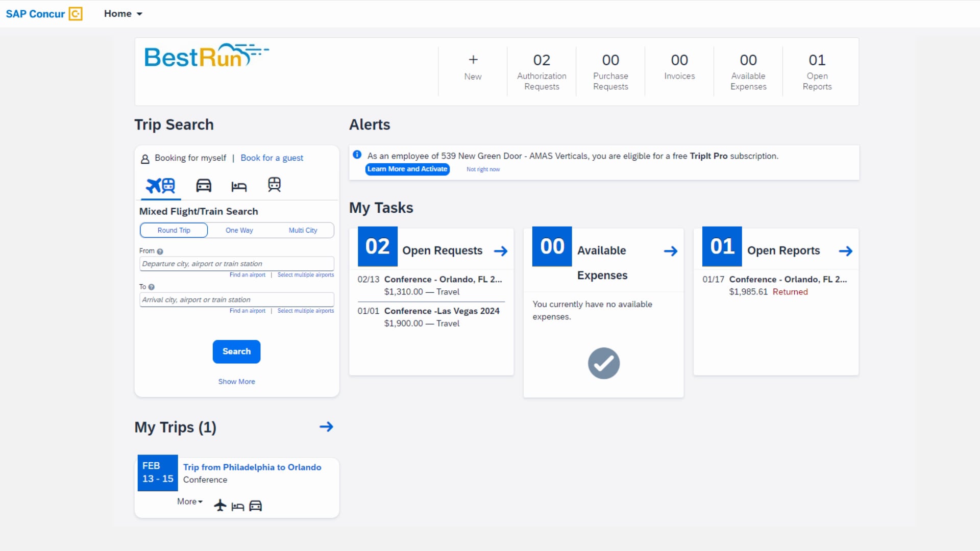Click Book for a guest link
Image resolution: width=980 pixels, height=551 pixels.
coord(272,158)
